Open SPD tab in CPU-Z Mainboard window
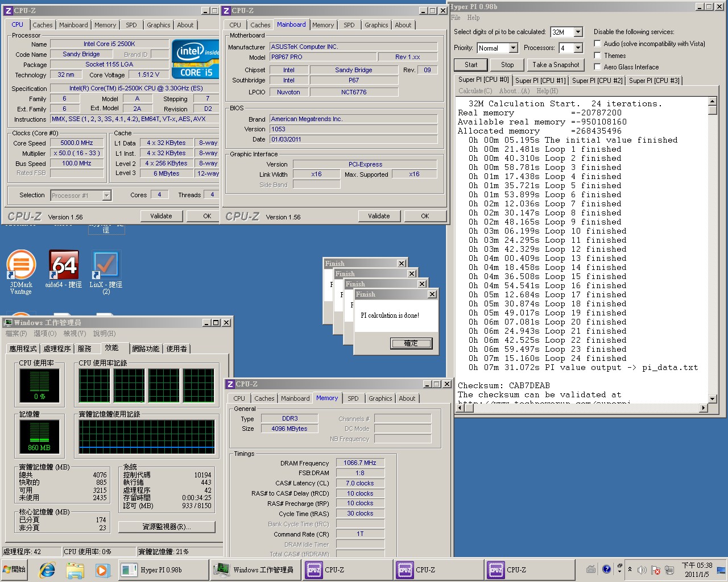This screenshot has height=582, width=728. (x=349, y=25)
